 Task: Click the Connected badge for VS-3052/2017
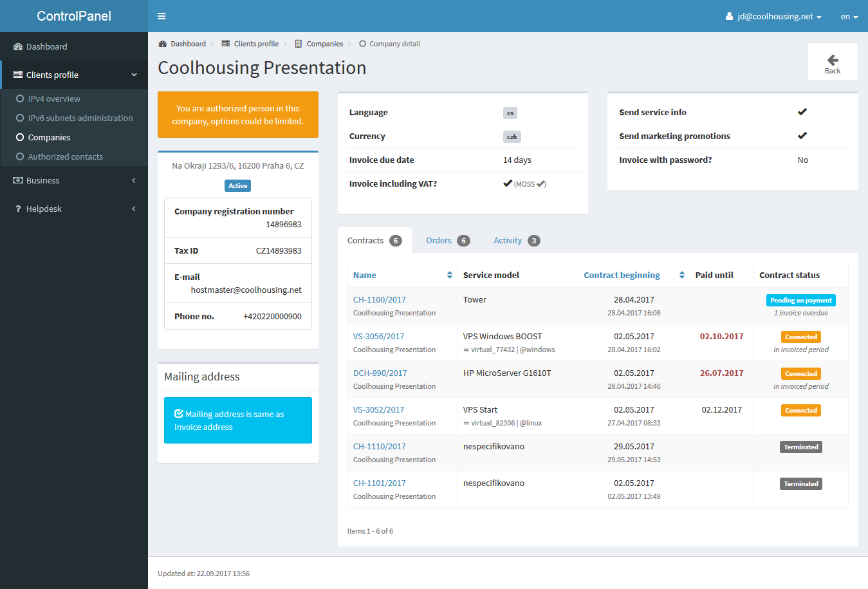(801, 411)
